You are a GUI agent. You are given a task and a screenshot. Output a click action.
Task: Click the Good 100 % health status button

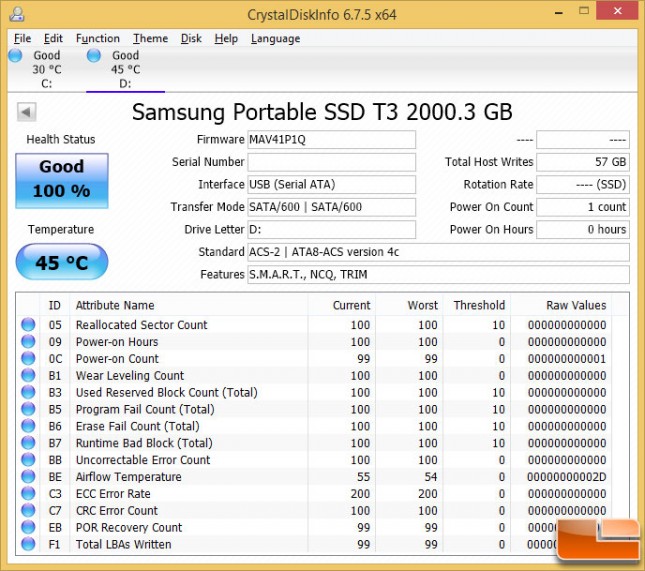62,181
